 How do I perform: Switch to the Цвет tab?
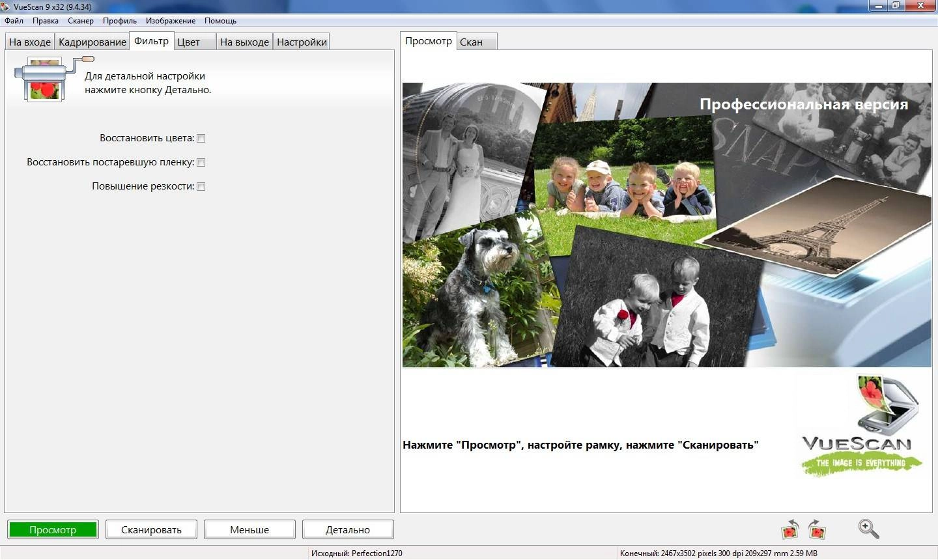(x=195, y=42)
